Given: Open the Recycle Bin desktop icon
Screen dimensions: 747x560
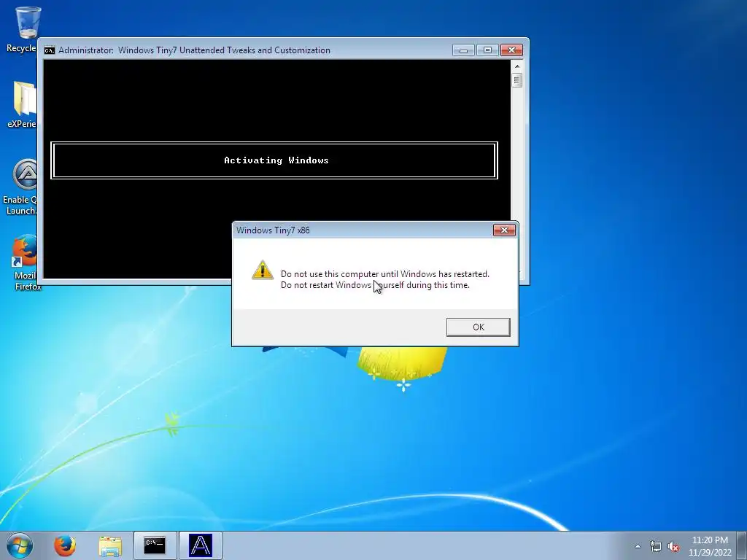Looking at the screenshot, I should pos(23,29).
